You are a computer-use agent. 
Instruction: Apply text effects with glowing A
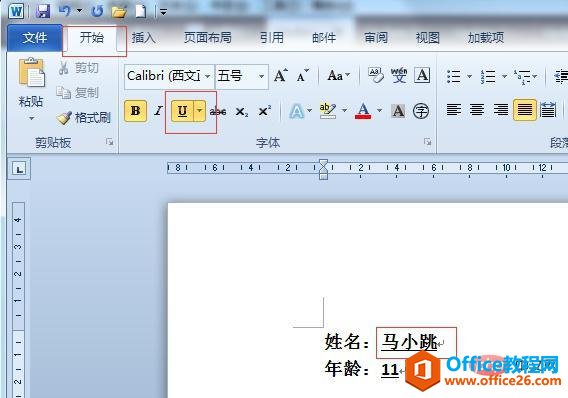[x=297, y=111]
